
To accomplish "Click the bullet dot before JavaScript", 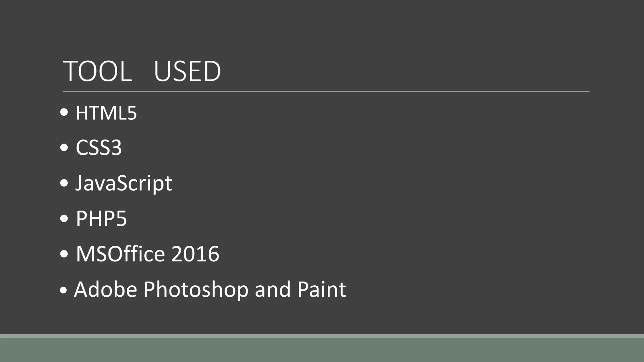I will click(64, 183).
